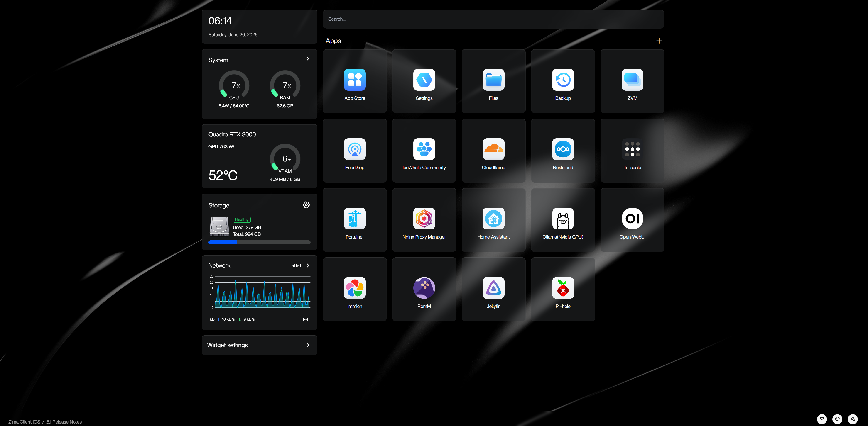Click the 10 kB/s upload speed

(x=228, y=319)
